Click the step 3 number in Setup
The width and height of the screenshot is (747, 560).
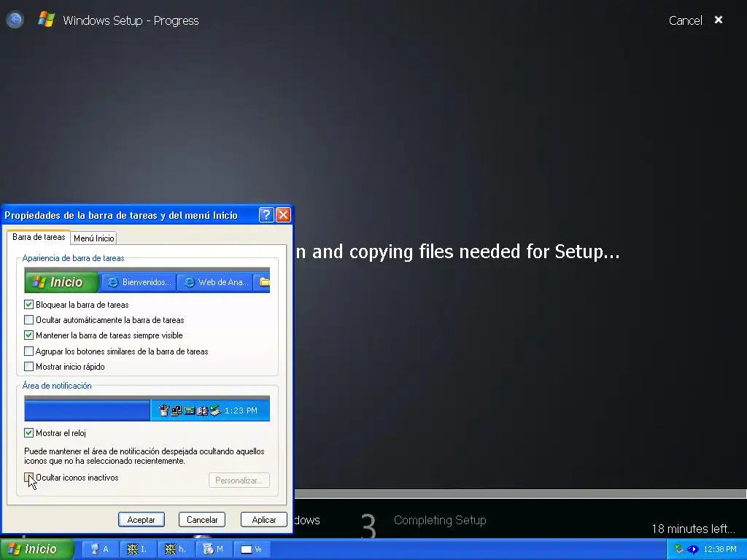coord(368,526)
